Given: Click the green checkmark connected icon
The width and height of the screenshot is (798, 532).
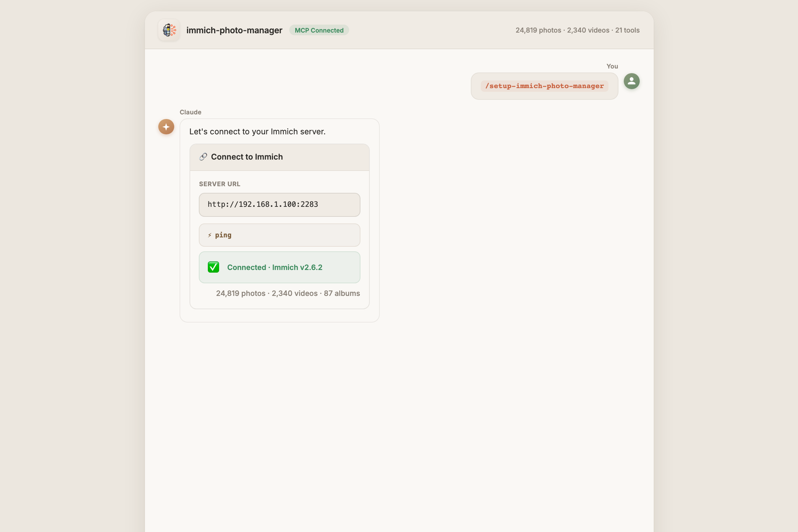Looking at the screenshot, I should point(213,267).
